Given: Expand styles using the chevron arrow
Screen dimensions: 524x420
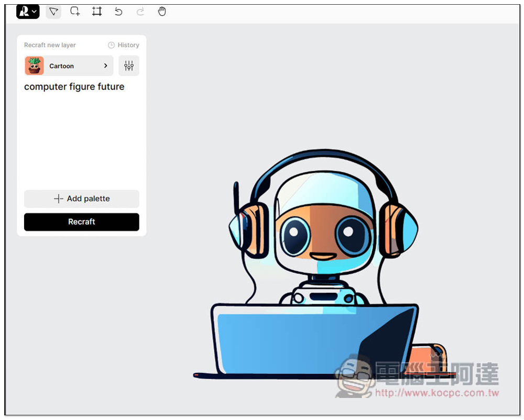Looking at the screenshot, I should 106,66.
